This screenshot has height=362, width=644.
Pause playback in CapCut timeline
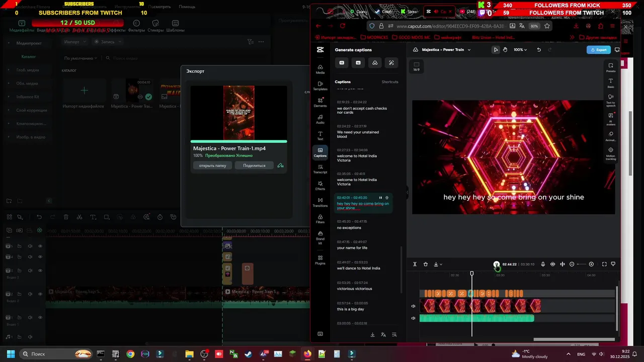pos(497,264)
